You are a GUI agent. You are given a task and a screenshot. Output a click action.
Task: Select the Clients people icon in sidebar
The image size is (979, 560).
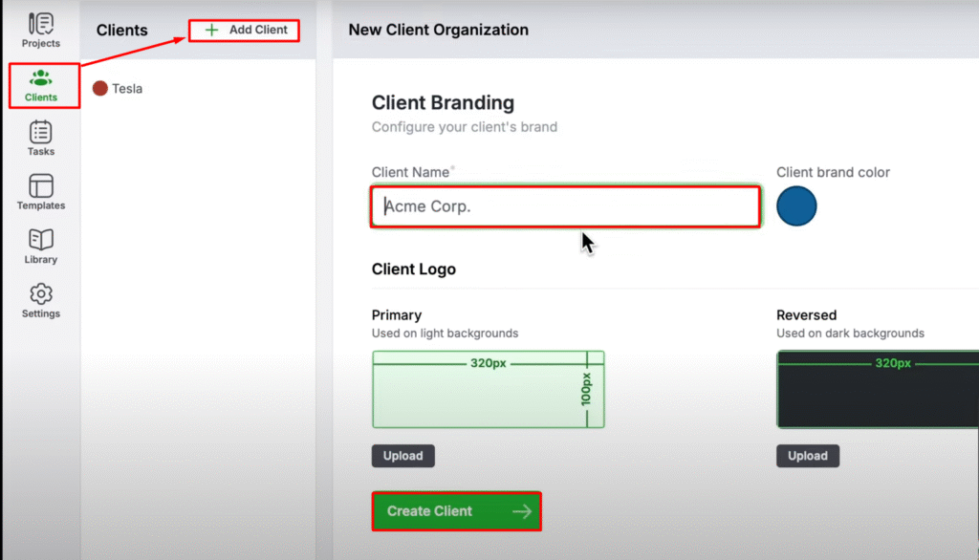click(x=40, y=78)
